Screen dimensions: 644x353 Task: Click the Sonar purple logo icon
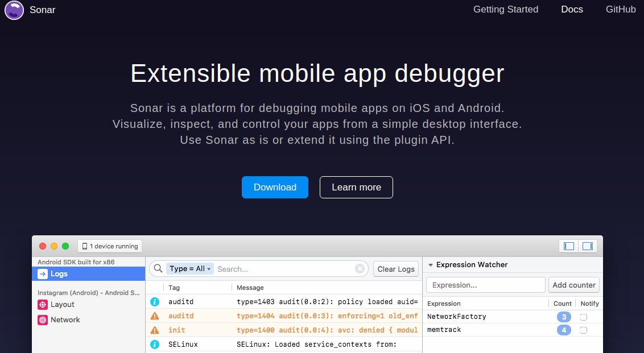pyautogui.click(x=14, y=10)
